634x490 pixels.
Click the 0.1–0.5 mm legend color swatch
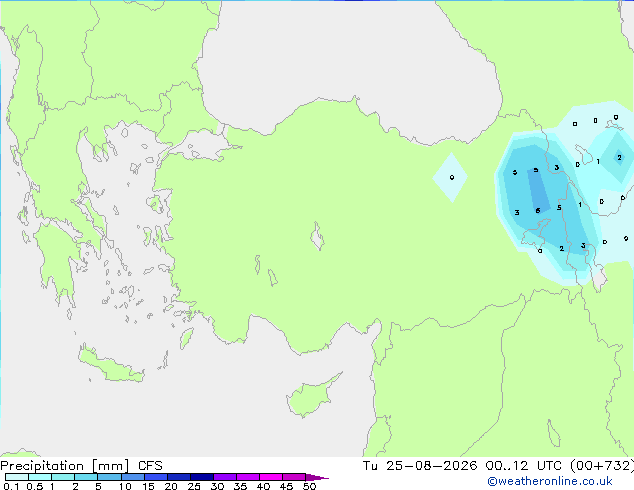[x=17, y=477]
